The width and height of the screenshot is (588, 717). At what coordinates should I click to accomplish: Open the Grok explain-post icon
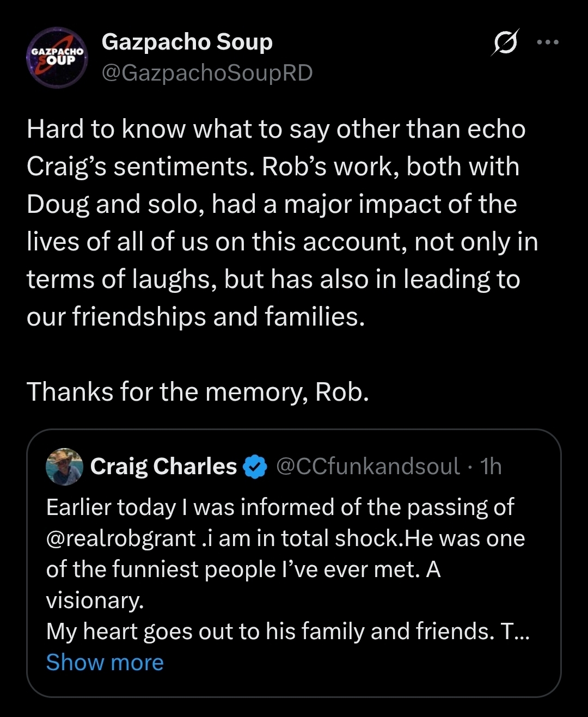505,42
